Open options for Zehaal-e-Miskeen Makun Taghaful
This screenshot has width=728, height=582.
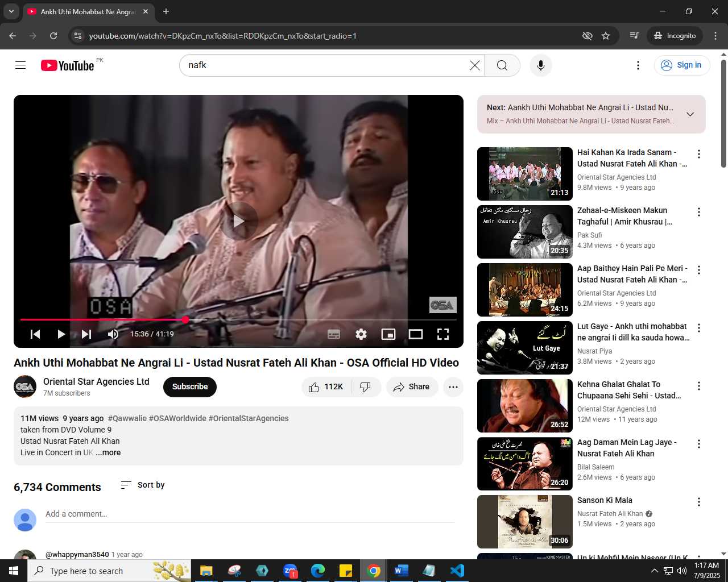click(699, 212)
